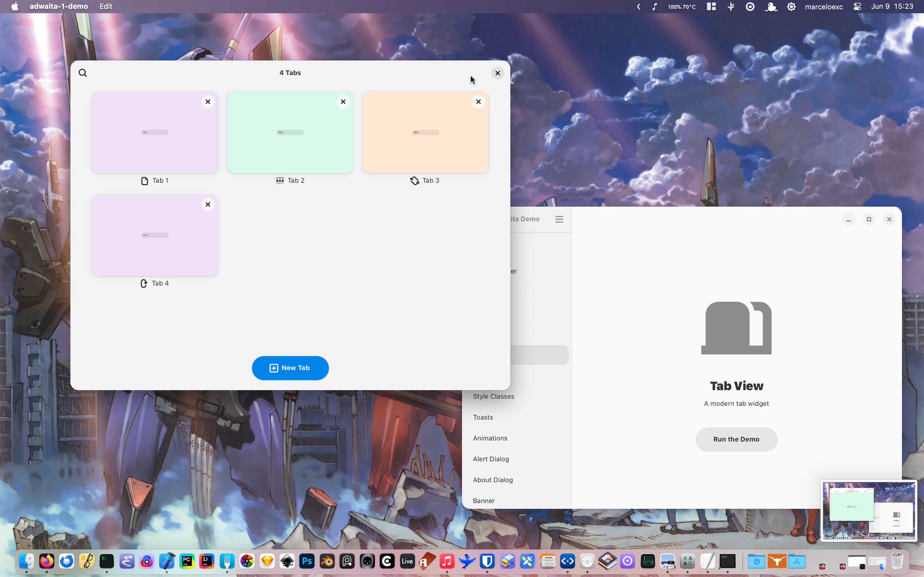
Task: Open the orange longhorn folder in dock
Action: [x=777, y=561]
